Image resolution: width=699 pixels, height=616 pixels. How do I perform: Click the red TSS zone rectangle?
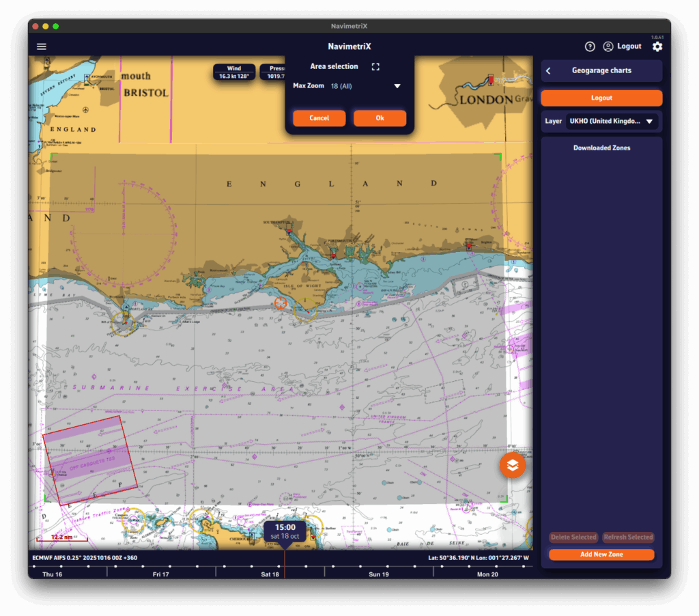pos(89,460)
